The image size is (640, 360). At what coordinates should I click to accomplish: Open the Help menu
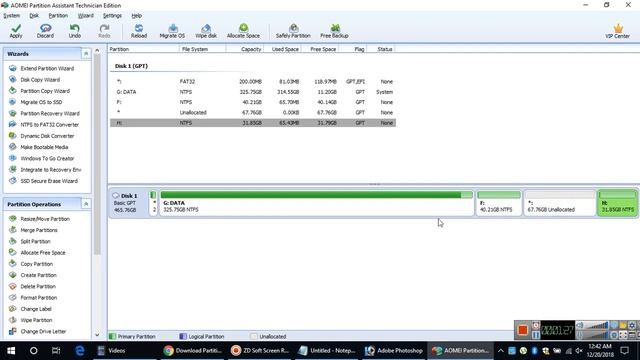coord(137,16)
